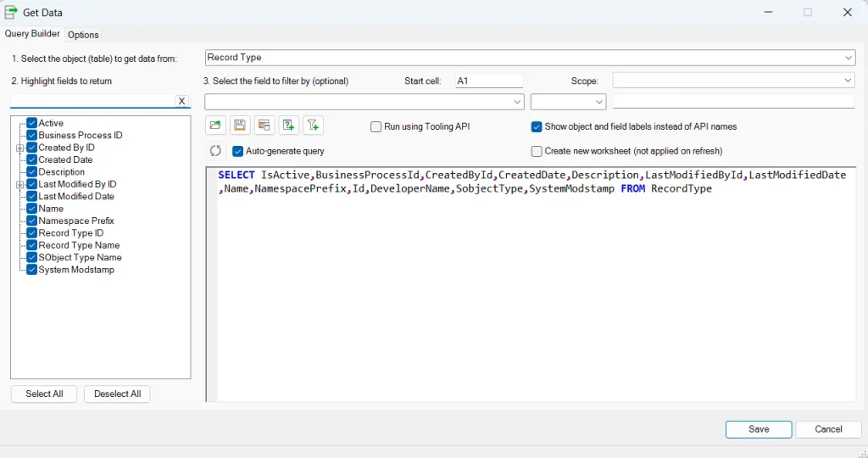Click the Start cell input field
This screenshot has height=458, width=868.
tap(489, 81)
